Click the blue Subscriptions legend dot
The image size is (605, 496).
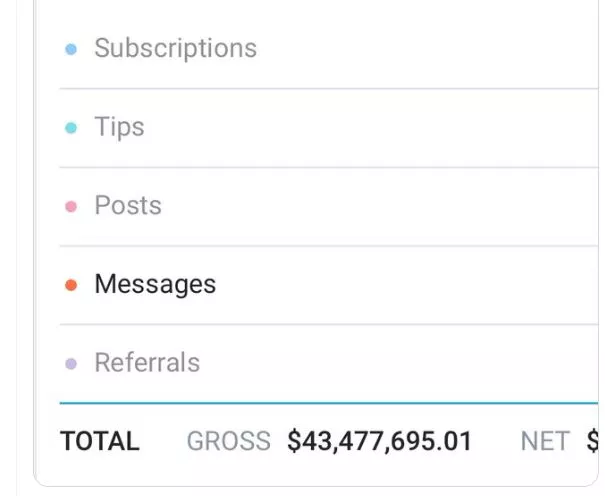point(71,49)
